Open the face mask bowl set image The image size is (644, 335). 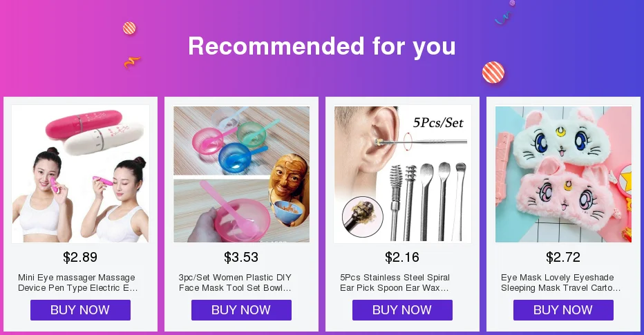coord(242,174)
